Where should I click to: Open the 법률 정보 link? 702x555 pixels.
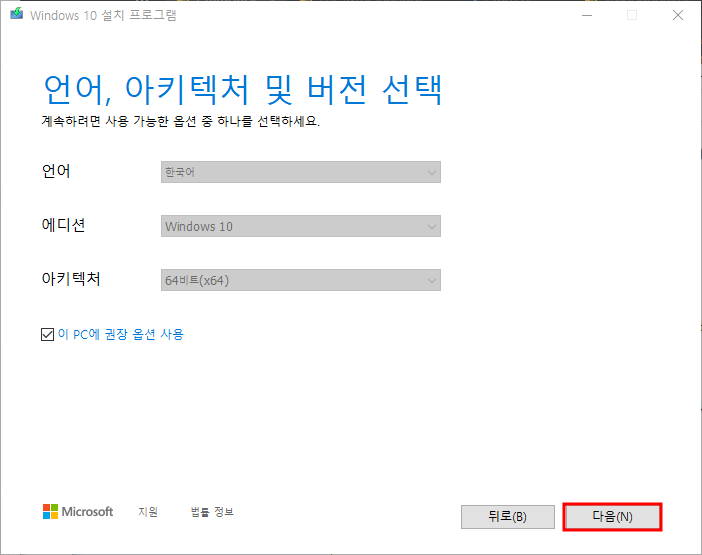[x=212, y=512]
